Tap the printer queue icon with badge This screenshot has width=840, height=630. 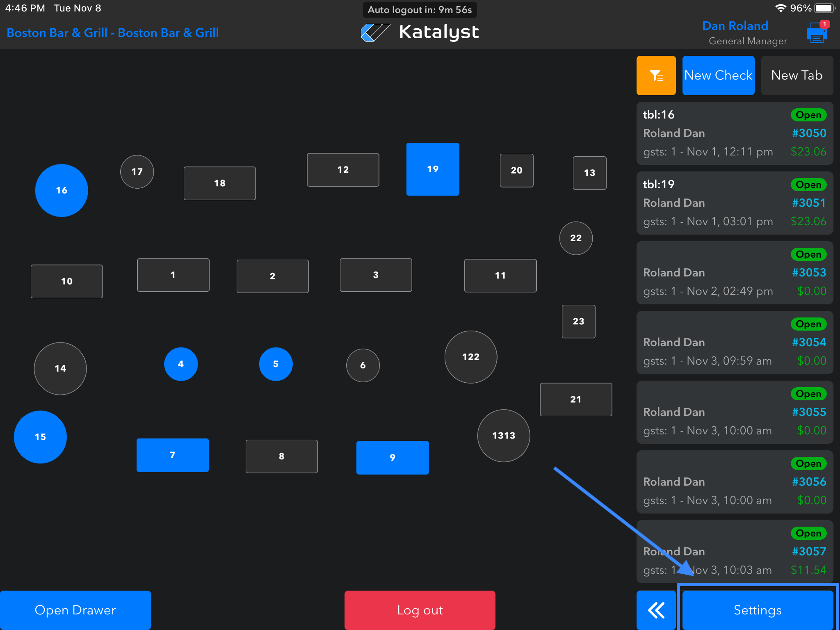coord(817,33)
